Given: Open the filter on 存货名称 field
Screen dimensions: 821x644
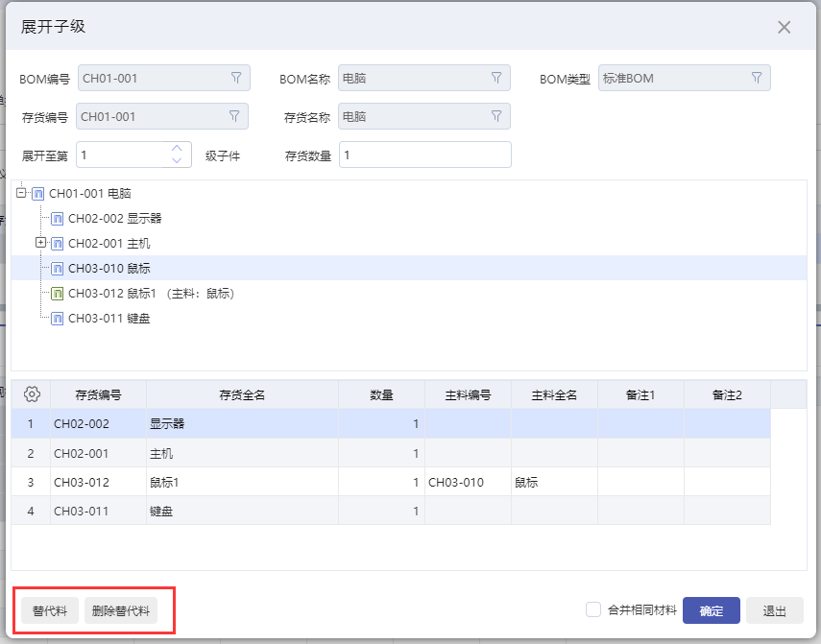Looking at the screenshot, I should (x=496, y=116).
